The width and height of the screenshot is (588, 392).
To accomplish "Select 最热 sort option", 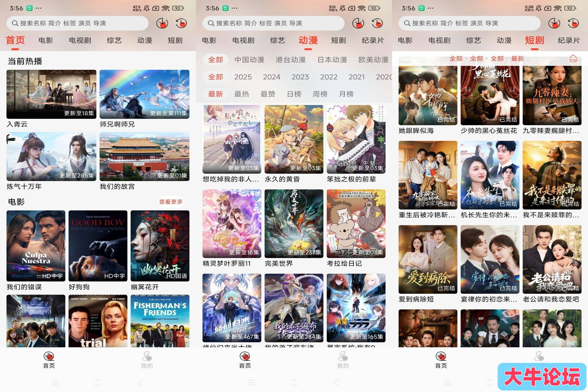I will (x=242, y=94).
